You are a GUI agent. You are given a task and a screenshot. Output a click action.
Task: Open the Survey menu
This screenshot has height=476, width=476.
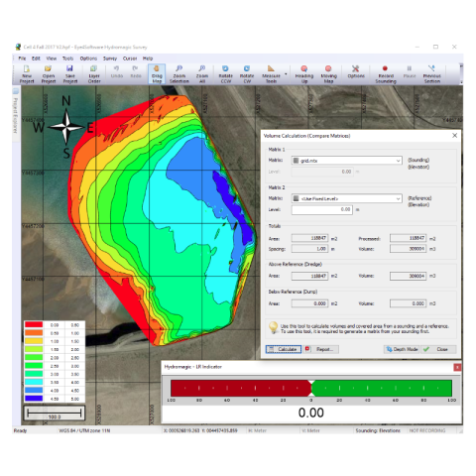pos(110,59)
